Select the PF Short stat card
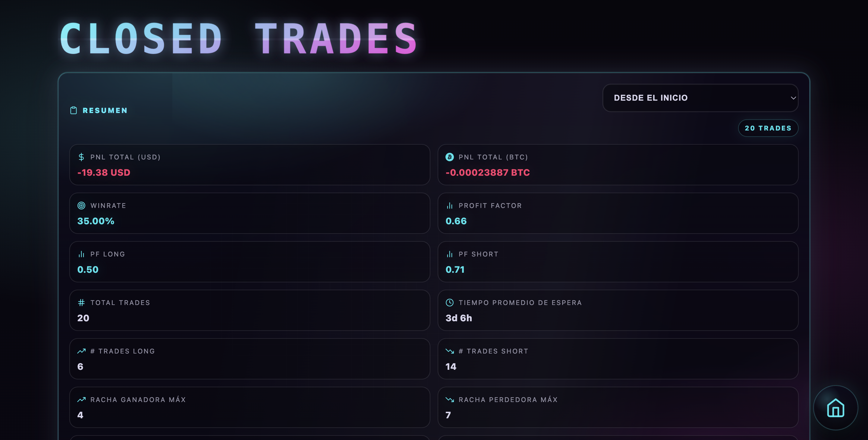This screenshot has width=868, height=440. pyautogui.click(x=618, y=262)
